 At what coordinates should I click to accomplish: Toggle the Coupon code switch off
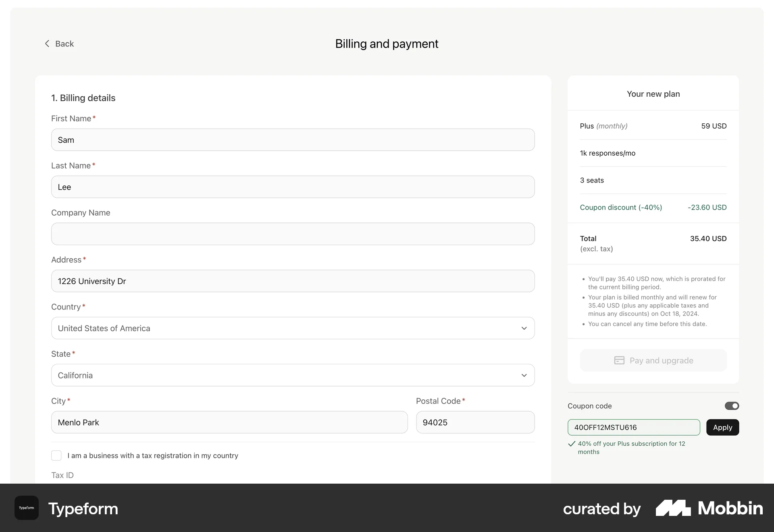(731, 406)
